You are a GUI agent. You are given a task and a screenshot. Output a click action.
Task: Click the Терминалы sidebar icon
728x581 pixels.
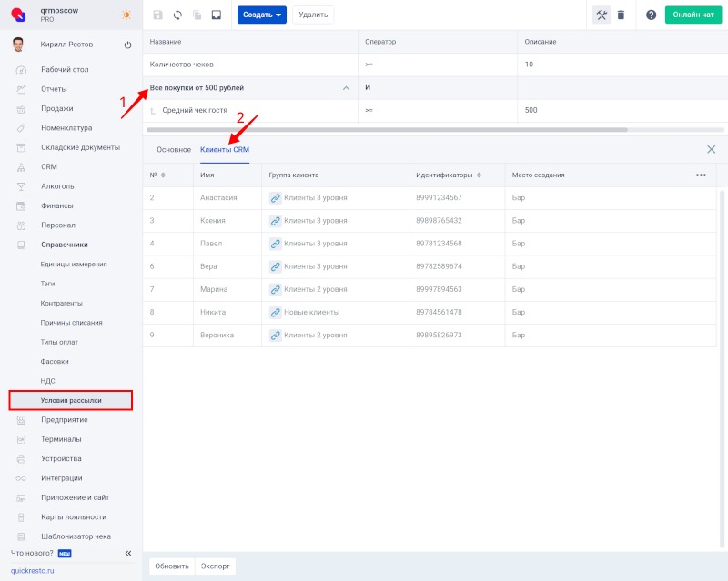(21, 439)
